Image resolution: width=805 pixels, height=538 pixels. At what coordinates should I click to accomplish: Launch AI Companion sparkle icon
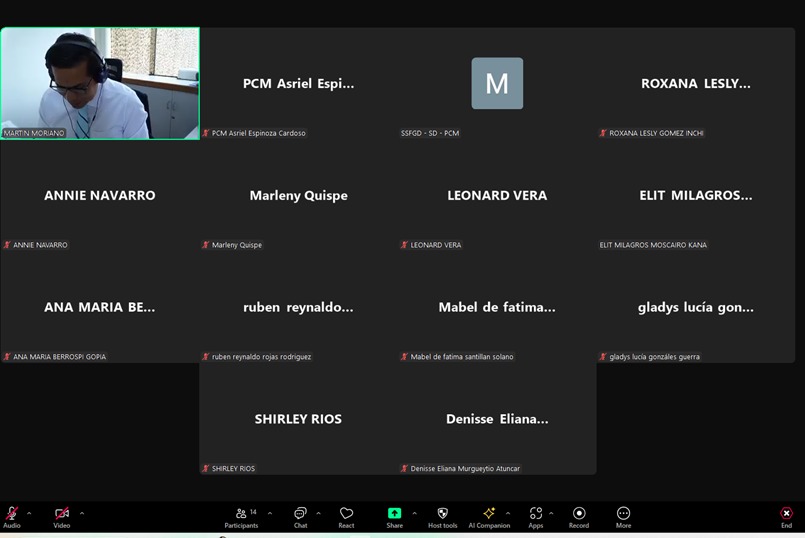point(489,514)
